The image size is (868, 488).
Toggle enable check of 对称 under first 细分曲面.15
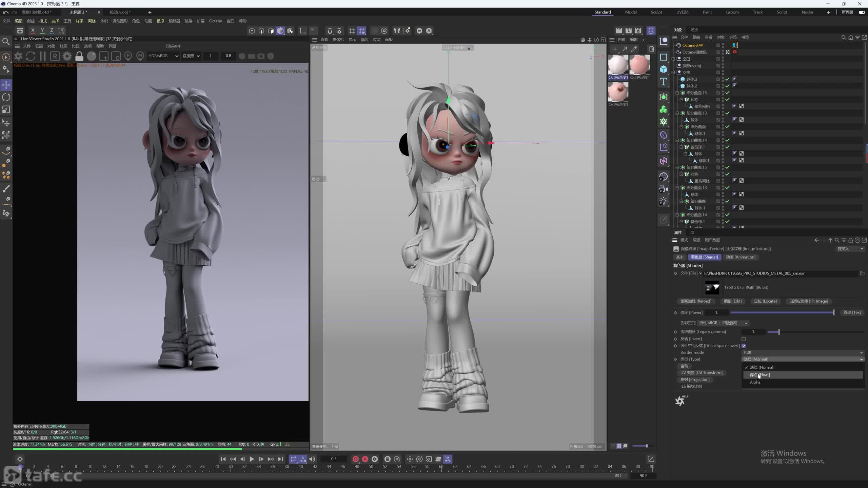(727, 99)
